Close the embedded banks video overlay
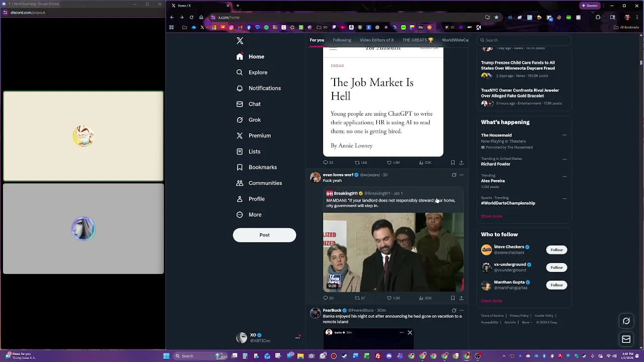The image size is (644, 362). [x=410, y=332]
